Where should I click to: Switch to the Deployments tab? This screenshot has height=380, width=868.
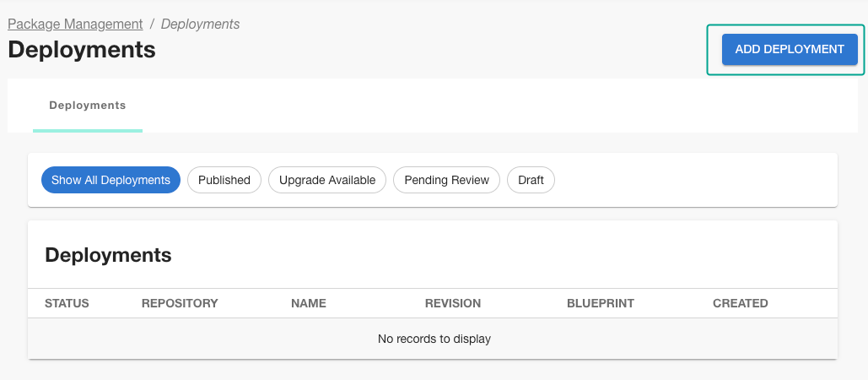pos(88,106)
